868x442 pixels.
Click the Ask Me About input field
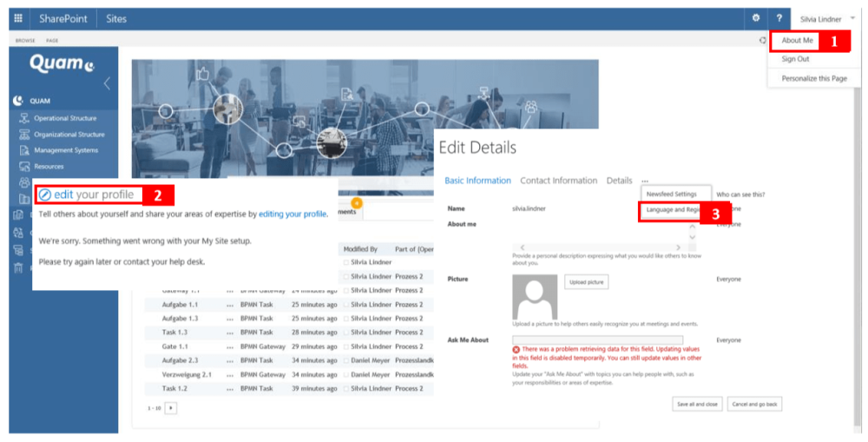coord(597,340)
